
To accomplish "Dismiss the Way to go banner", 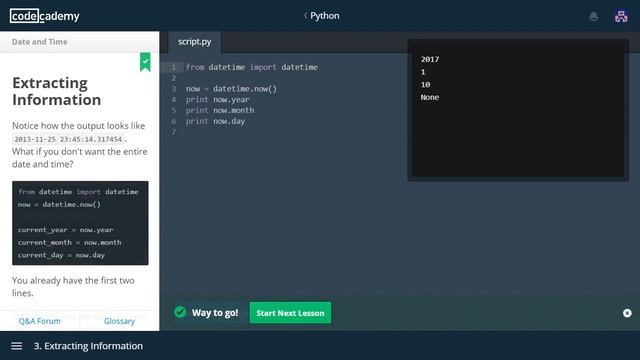I will coord(627,313).
